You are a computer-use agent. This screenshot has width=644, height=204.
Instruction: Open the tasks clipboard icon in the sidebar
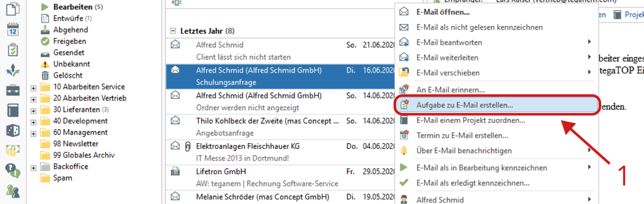click(x=13, y=50)
